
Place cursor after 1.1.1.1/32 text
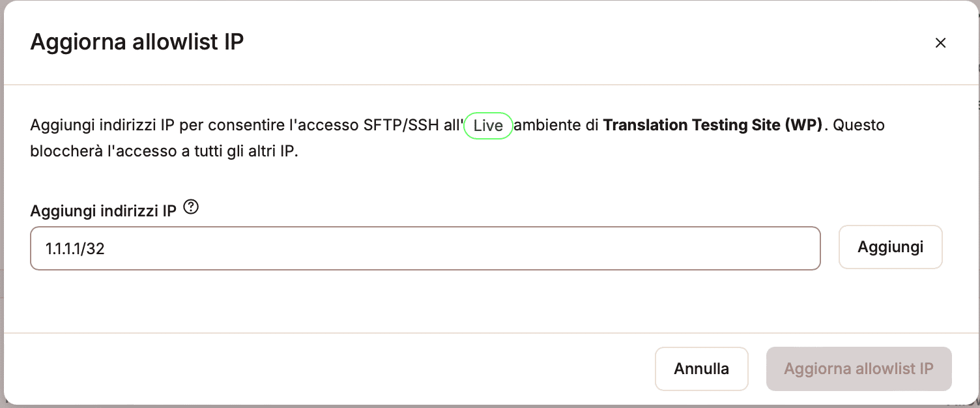point(106,248)
